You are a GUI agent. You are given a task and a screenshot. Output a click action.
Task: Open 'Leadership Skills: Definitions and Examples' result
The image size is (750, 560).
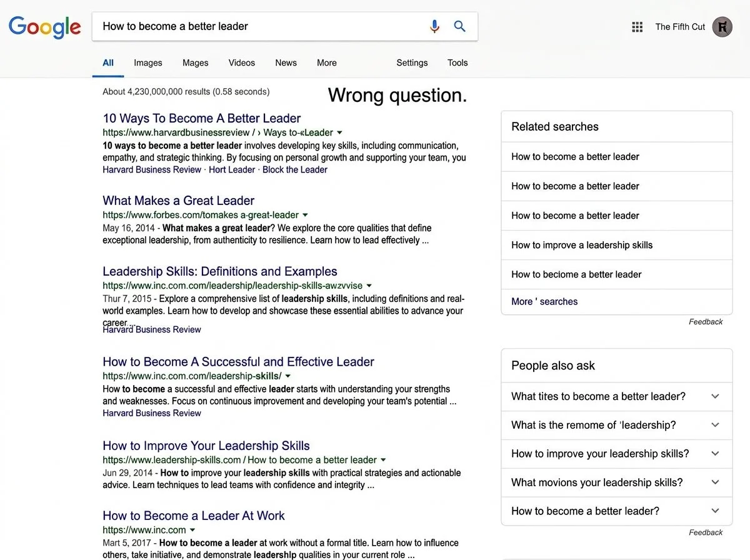(220, 271)
